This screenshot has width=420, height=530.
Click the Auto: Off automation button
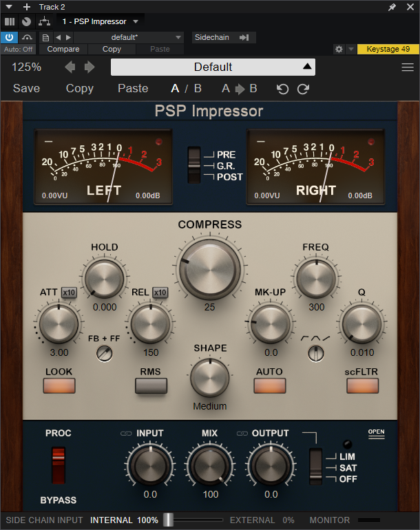[19, 50]
